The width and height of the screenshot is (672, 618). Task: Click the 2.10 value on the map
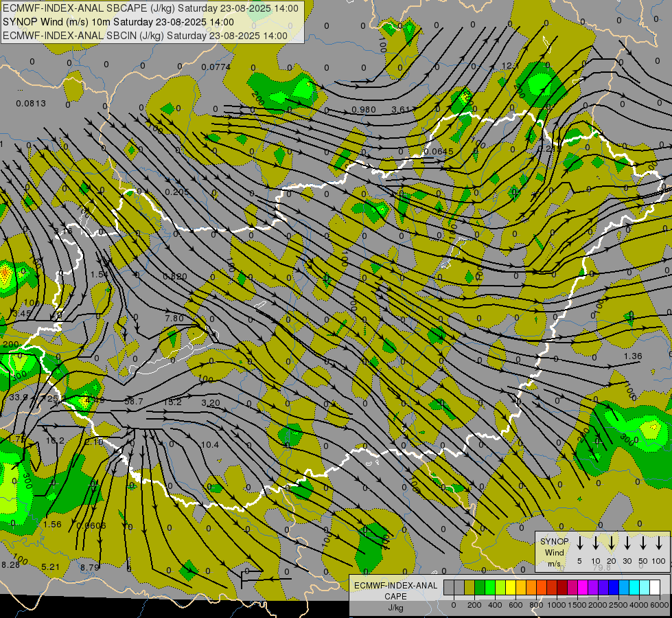pos(93,442)
